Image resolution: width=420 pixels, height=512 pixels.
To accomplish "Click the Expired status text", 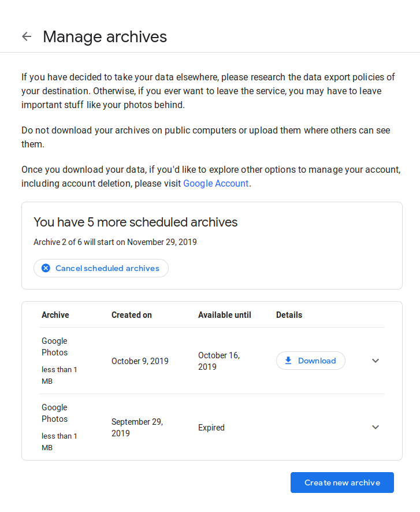I will pyautogui.click(x=211, y=428).
